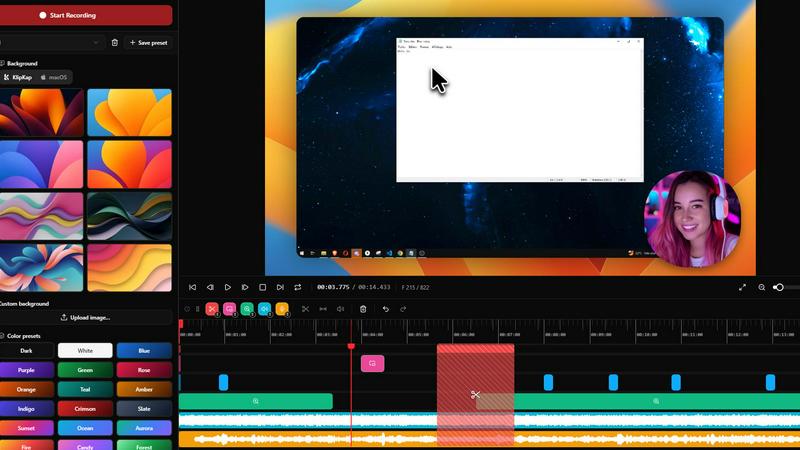Apply the Dark color preset
The image size is (800, 450).
coord(26,351)
